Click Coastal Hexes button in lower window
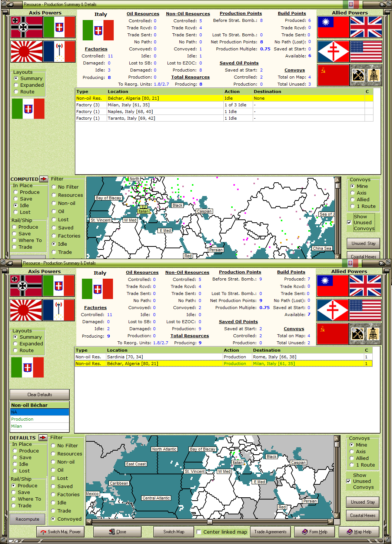Viewport: 392px width, 544px height. pyautogui.click(x=363, y=515)
